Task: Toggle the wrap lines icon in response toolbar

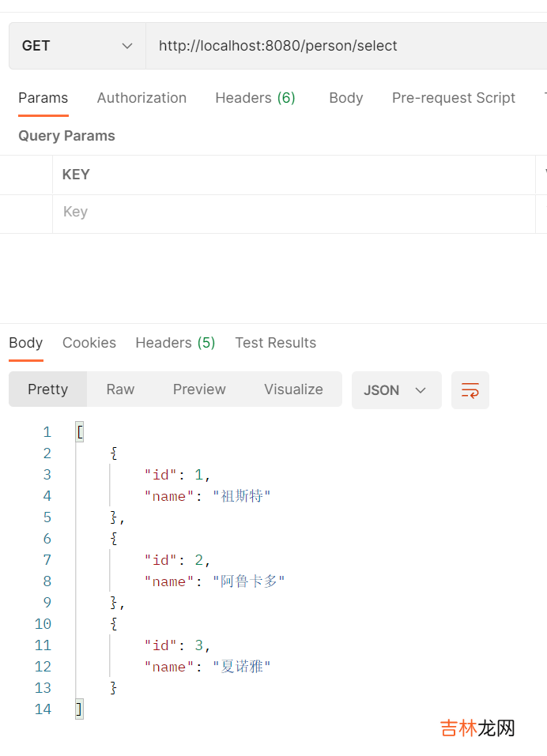Action: click(470, 390)
